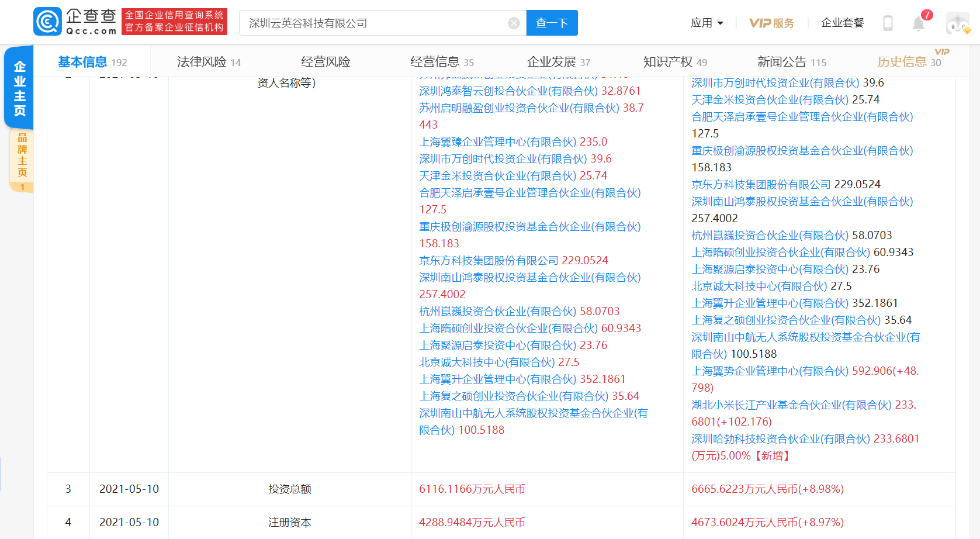Open the mobile phone app icon
The width and height of the screenshot is (980, 539).
tap(888, 23)
